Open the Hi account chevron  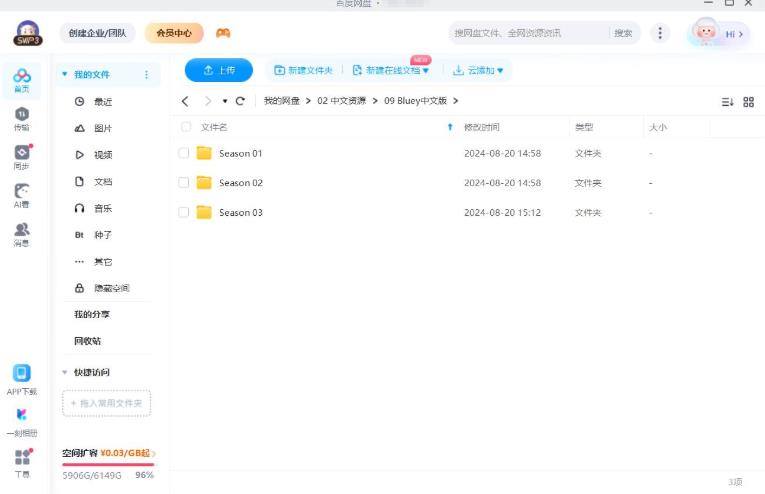[741, 34]
